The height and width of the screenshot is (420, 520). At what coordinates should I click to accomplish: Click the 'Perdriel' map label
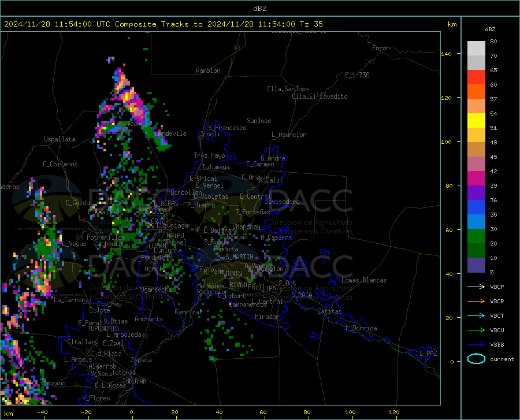(155, 257)
